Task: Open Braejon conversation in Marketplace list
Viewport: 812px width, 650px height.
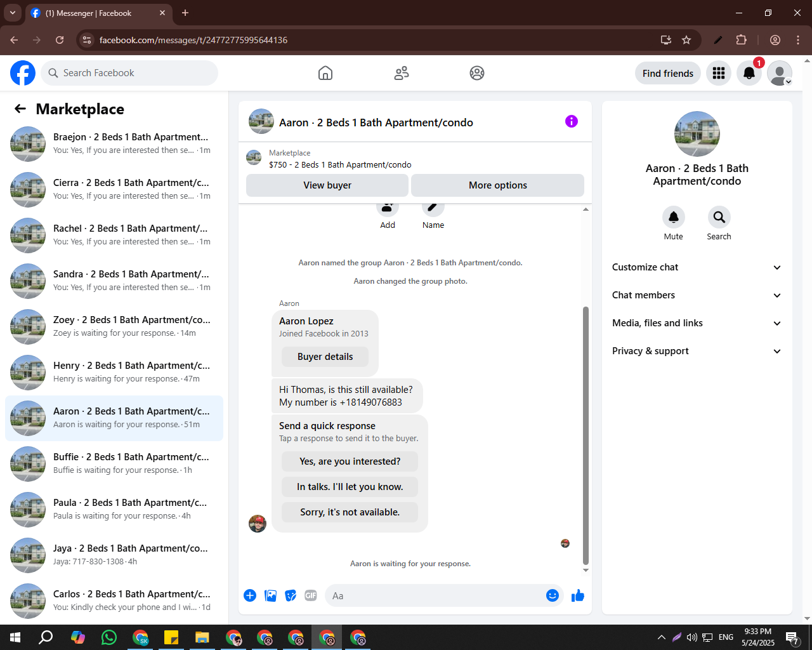Action: pyautogui.click(x=114, y=143)
